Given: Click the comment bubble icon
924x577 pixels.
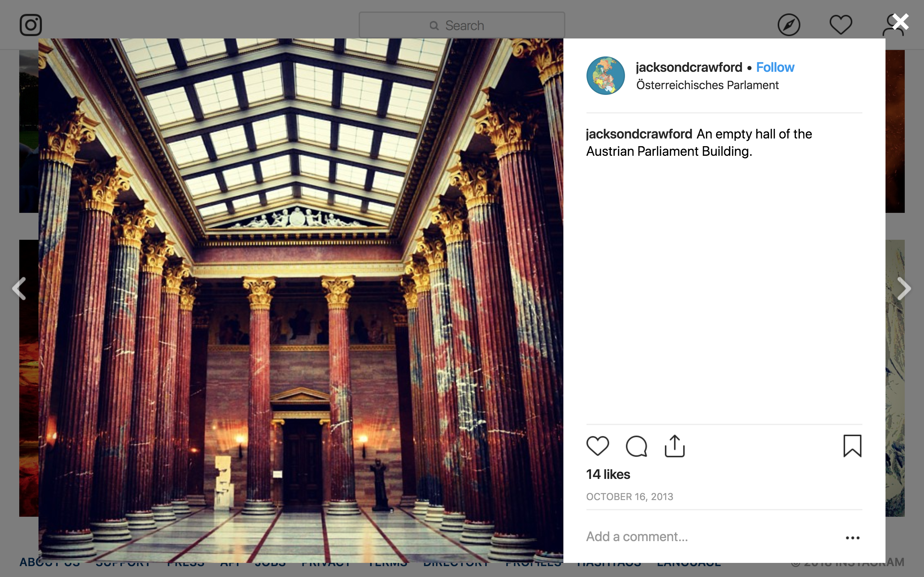Looking at the screenshot, I should (x=637, y=446).
